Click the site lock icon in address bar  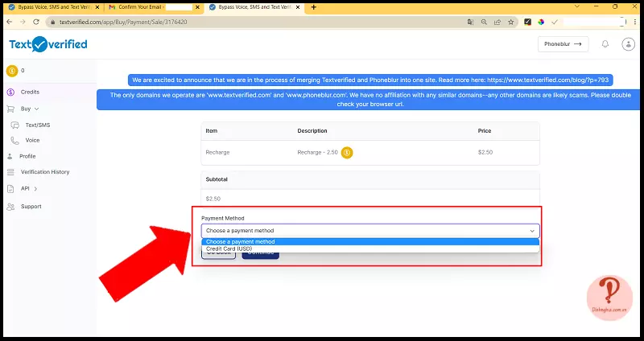point(52,23)
